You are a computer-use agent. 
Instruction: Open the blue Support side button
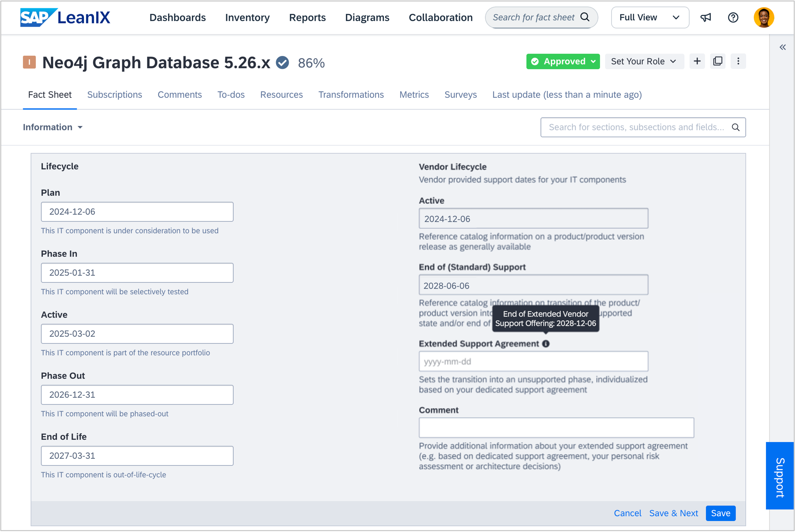780,476
